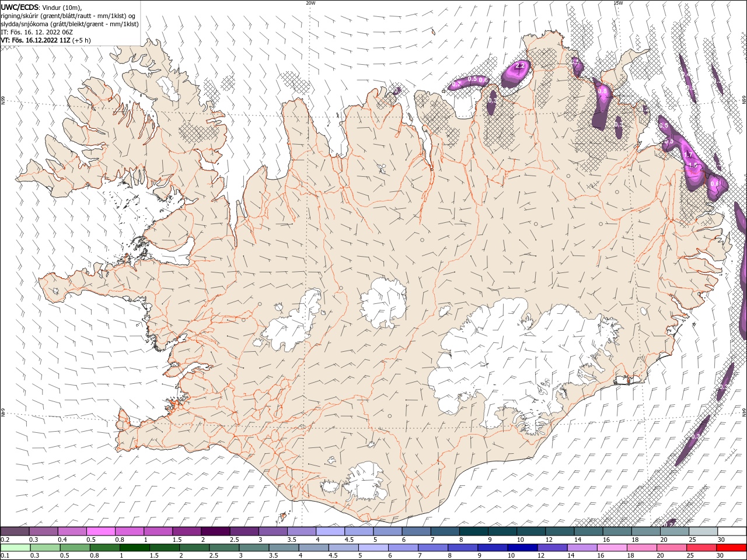Click the '1.7' precipitation value on the east coast
The image size is (747, 560).
(x=689, y=155)
